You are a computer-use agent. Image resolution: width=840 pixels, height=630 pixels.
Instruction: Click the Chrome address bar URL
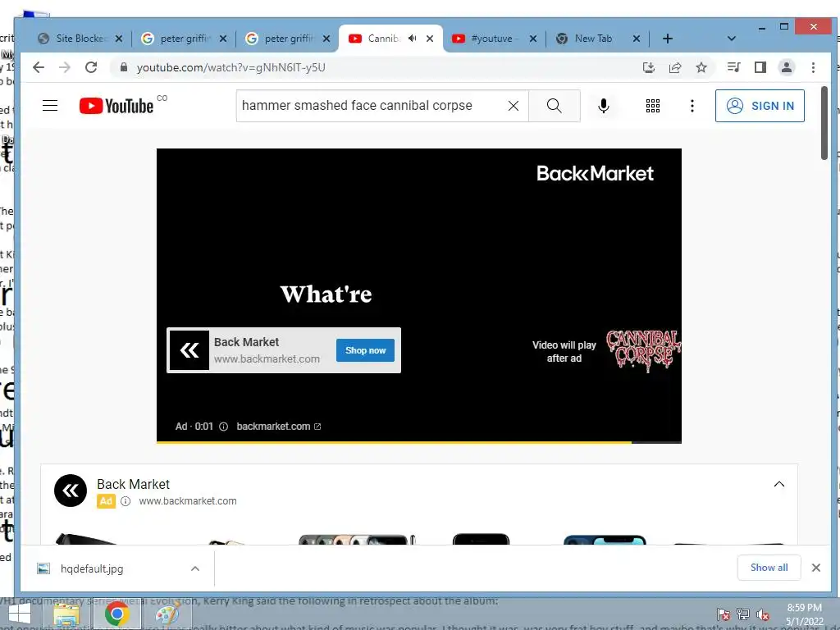[231, 67]
